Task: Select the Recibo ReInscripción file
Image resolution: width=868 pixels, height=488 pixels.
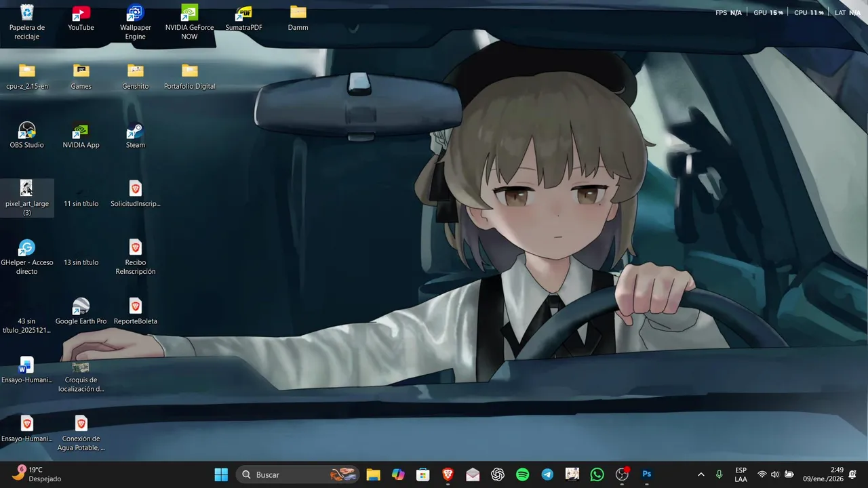Action: pos(135,258)
